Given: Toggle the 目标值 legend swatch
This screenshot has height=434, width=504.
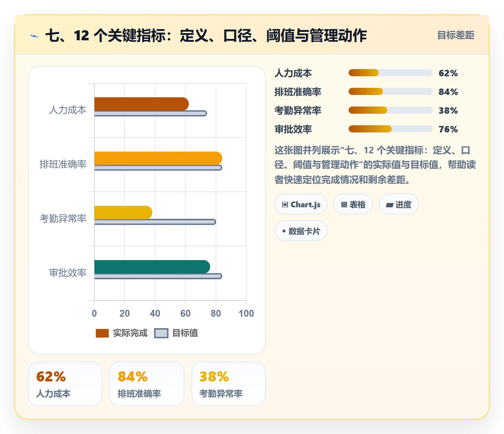Looking at the screenshot, I should click(161, 333).
